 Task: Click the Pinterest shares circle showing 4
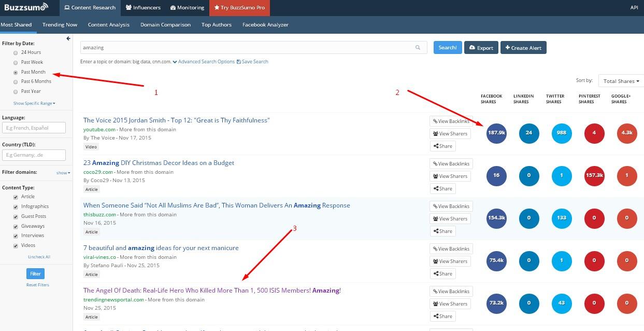[594, 133]
